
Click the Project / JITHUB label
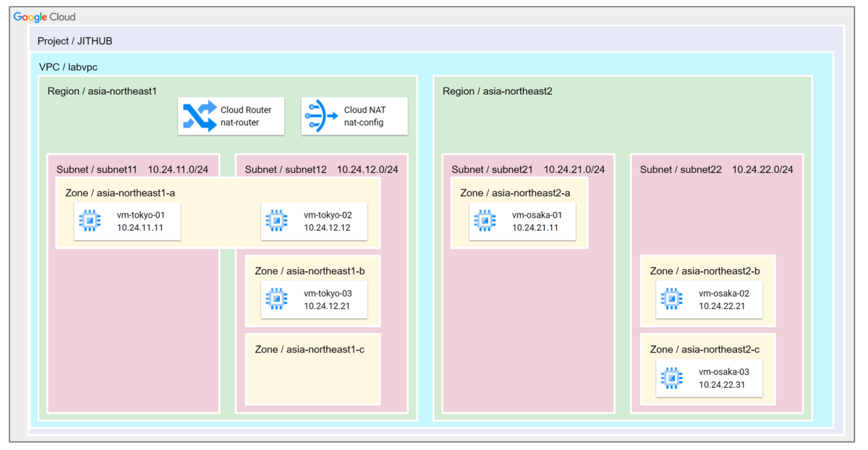click(x=75, y=41)
